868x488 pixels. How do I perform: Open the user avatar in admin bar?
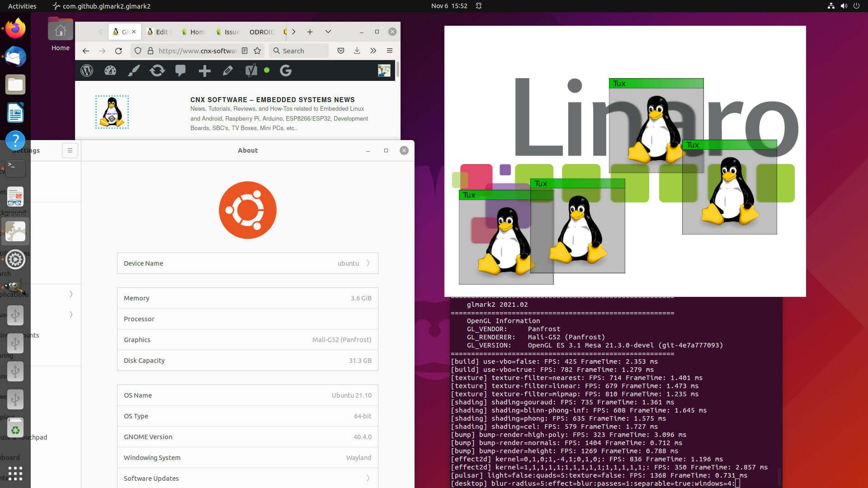pyautogui.click(x=384, y=70)
